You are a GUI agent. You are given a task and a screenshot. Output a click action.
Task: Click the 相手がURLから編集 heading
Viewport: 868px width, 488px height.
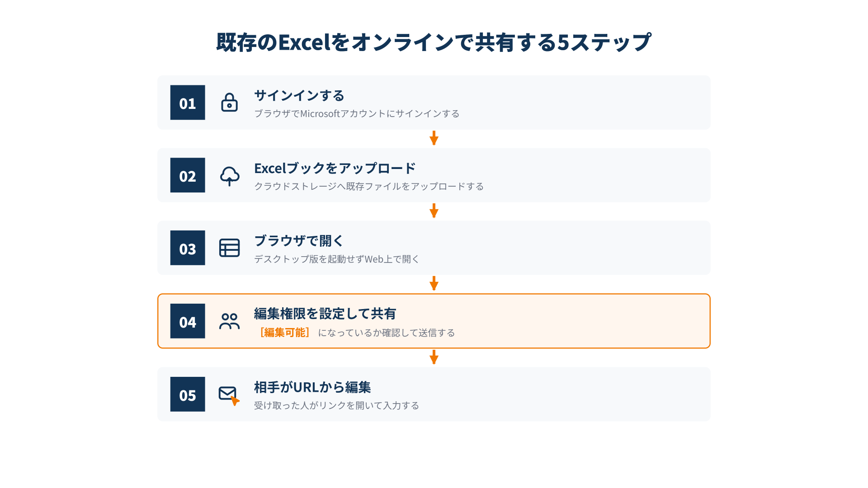pos(312,388)
